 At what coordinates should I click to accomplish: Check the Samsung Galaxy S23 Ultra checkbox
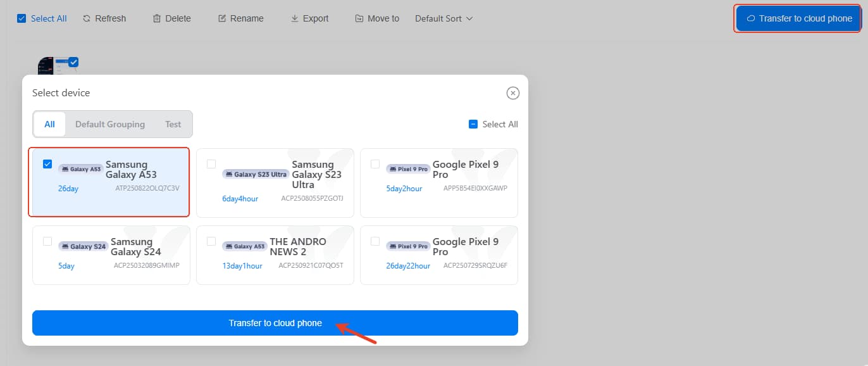tap(211, 164)
